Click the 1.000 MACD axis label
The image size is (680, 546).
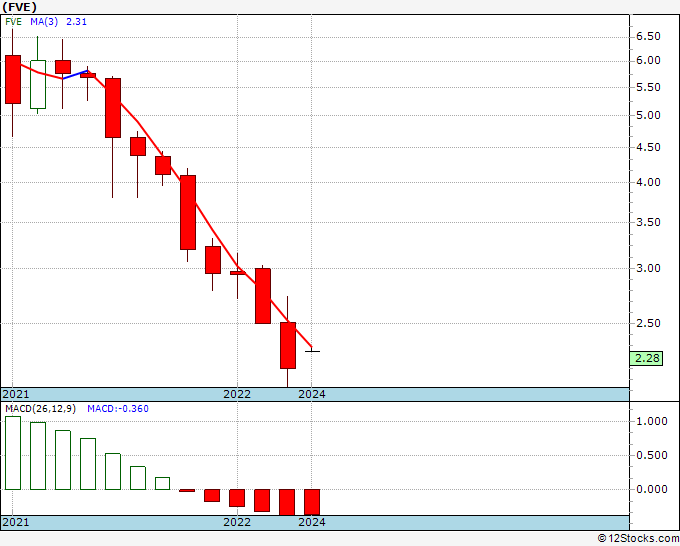point(651,422)
